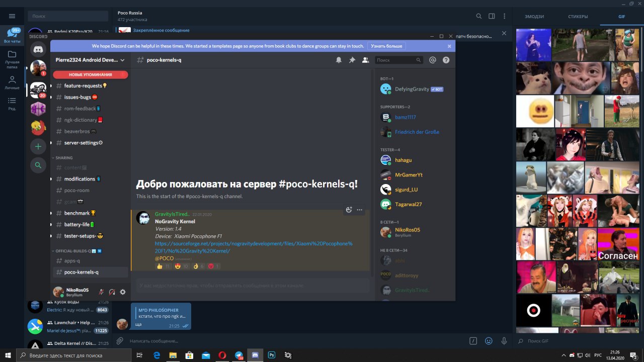Open Discord server discovery magnifier icon
Viewport: 644px width, 362px height.
click(x=38, y=164)
